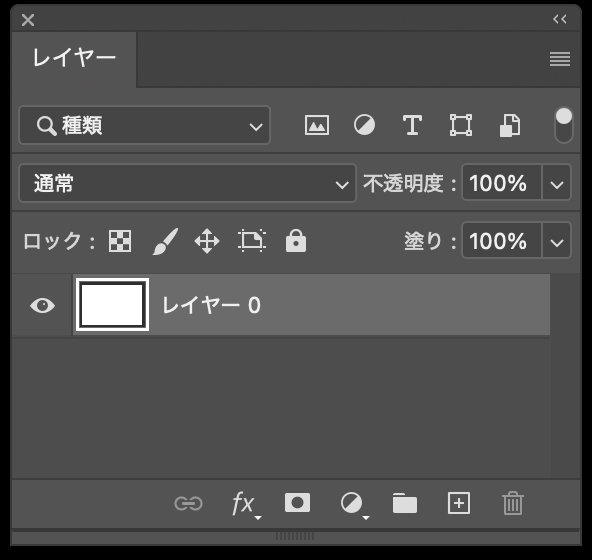Create a new layer group folder

pos(405,503)
